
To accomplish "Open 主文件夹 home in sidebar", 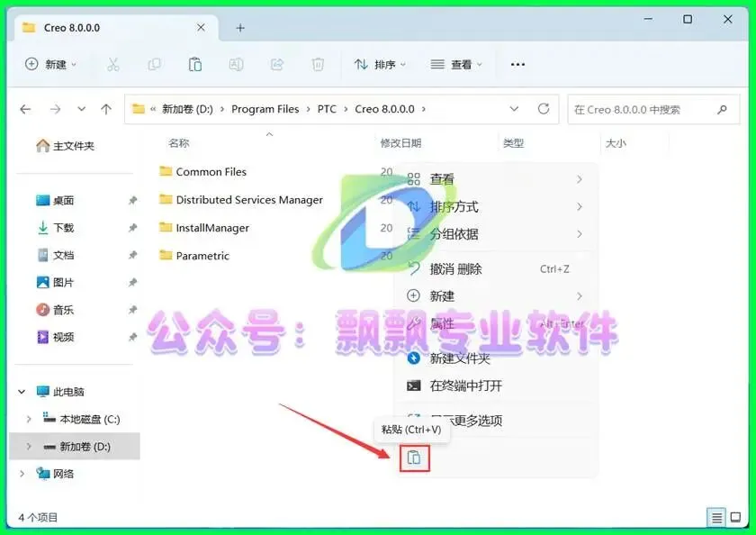I will pos(65,146).
